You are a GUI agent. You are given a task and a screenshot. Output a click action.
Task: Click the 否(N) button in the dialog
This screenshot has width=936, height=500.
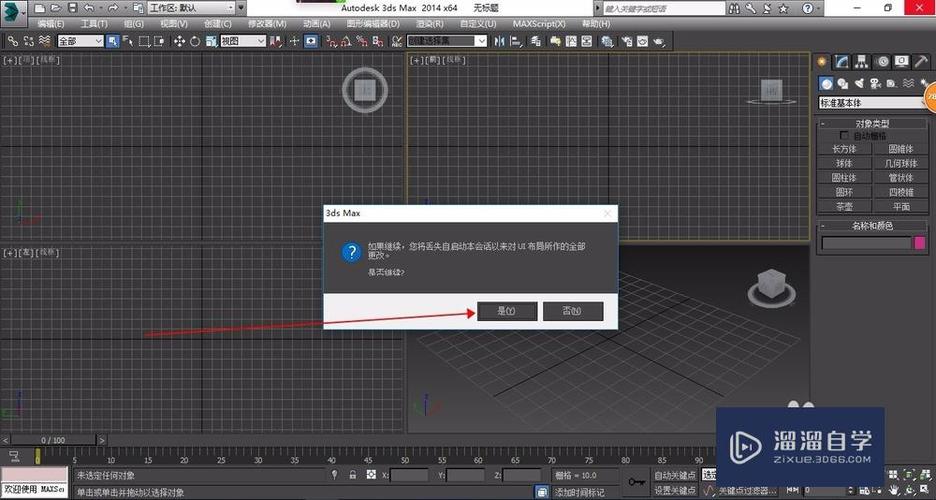pos(572,311)
